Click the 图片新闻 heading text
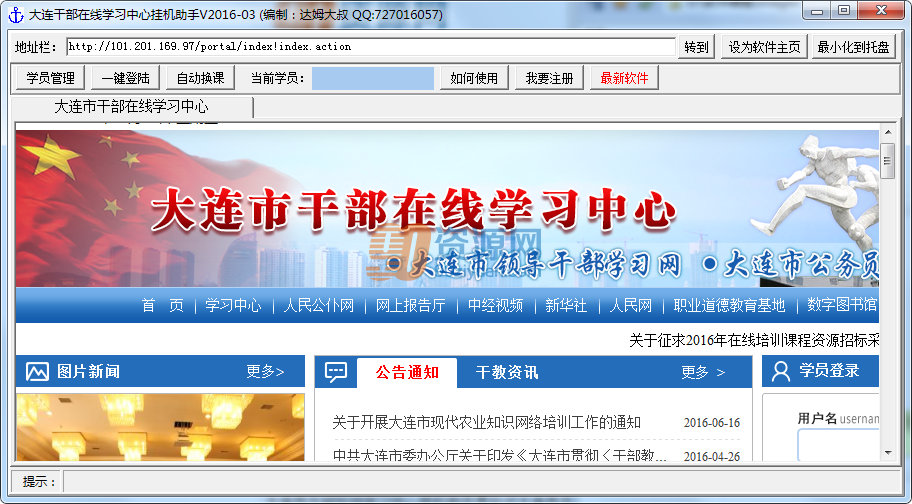The width and height of the screenshot is (912, 504). [x=88, y=371]
